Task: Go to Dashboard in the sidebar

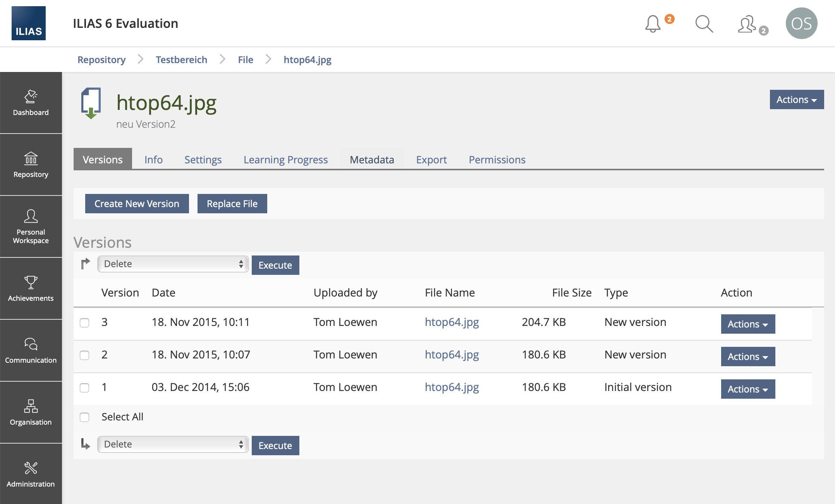Action: pyautogui.click(x=31, y=103)
